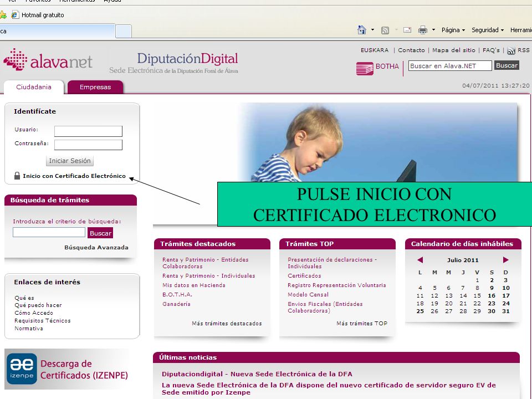Click the padlock icon beside certificate login
The image size is (532, 399).
(17, 176)
